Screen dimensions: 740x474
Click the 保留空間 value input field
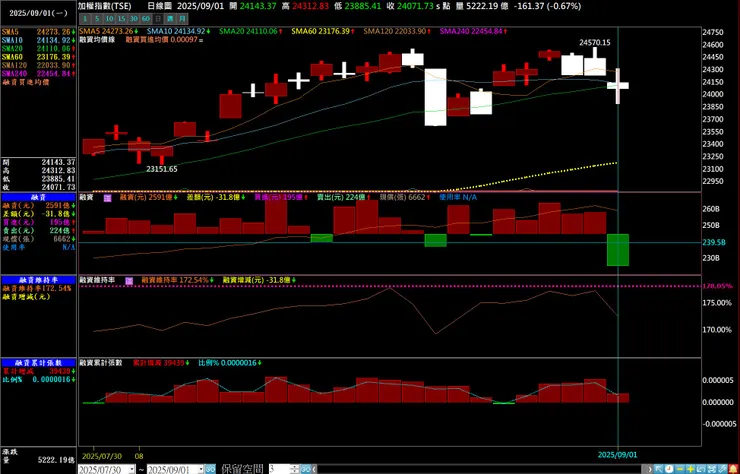point(279,469)
